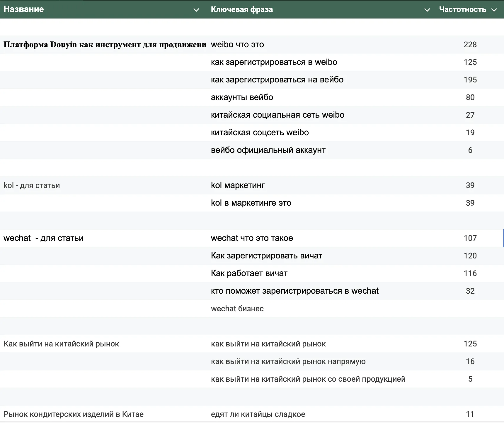This screenshot has height=423, width=504.
Task: Click the frequency cell showing 228
Action: coord(470,45)
